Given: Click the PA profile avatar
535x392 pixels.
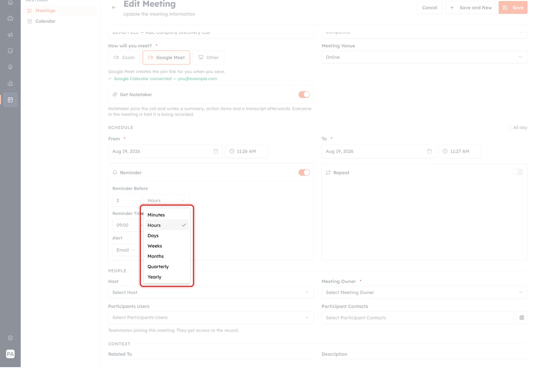Looking at the screenshot, I should click(10, 354).
